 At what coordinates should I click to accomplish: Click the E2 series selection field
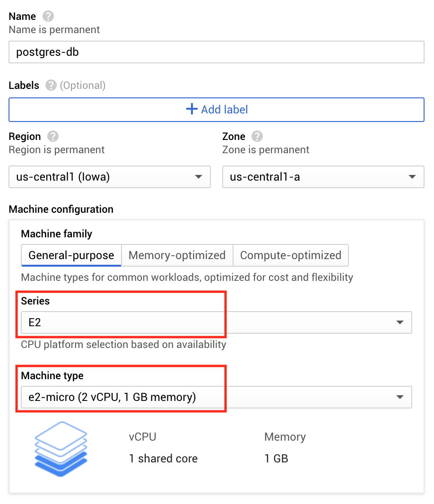217,322
